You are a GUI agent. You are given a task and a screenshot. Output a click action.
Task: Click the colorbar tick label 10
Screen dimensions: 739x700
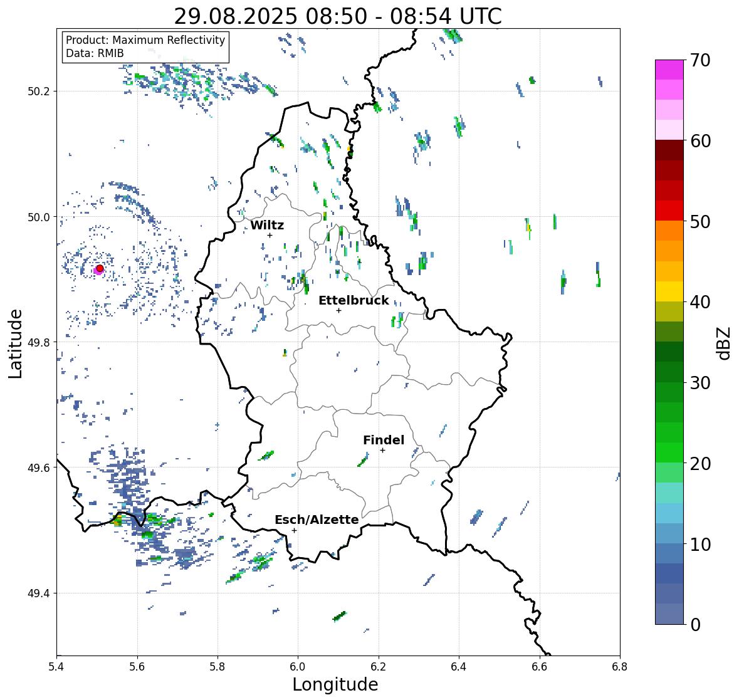[700, 544]
